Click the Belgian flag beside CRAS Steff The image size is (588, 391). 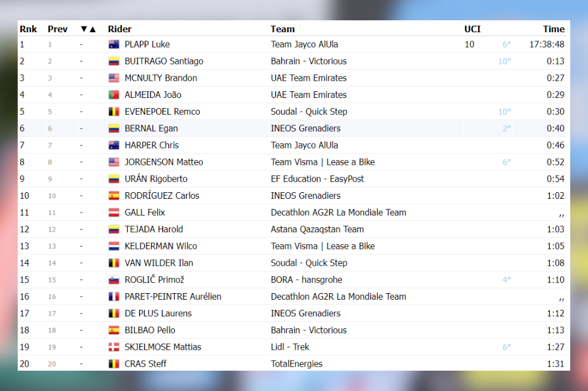[x=114, y=364]
